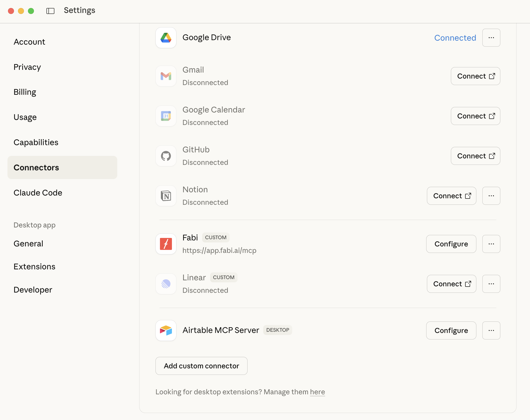The height and width of the screenshot is (420, 530).
Task: Open Notion's three-dot options menu
Action: pos(491,196)
